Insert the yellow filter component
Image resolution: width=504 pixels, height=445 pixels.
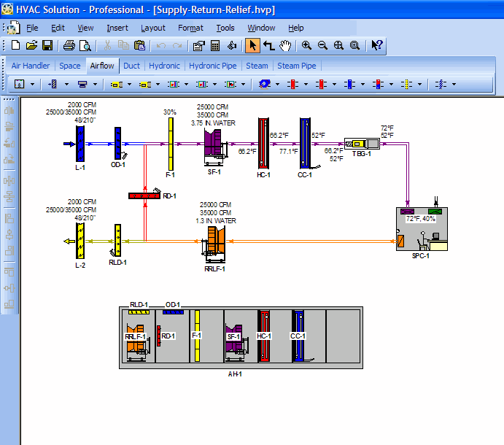click(x=406, y=84)
